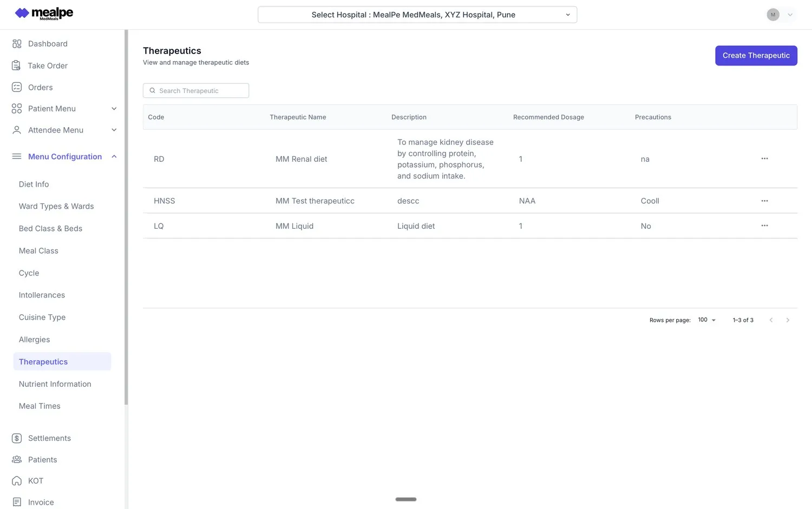
Task: Open actions menu for MM Liquid row
Action: 764,226
